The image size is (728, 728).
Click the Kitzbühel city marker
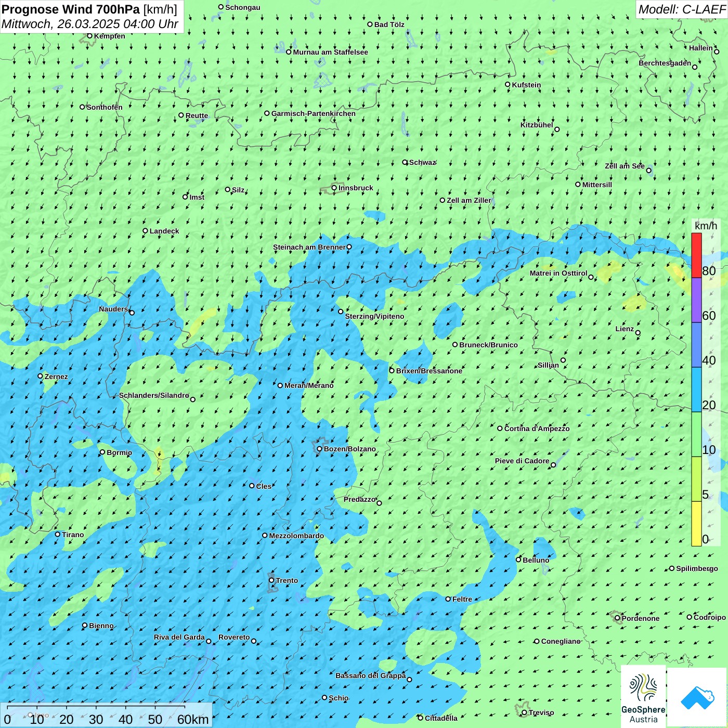tap(557, 129)
